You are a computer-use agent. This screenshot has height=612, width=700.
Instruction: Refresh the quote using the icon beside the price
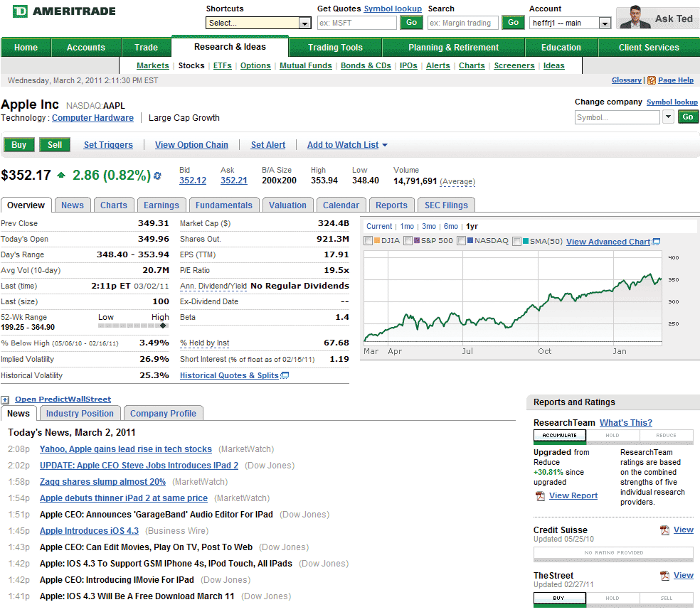(x=158, y=176)
